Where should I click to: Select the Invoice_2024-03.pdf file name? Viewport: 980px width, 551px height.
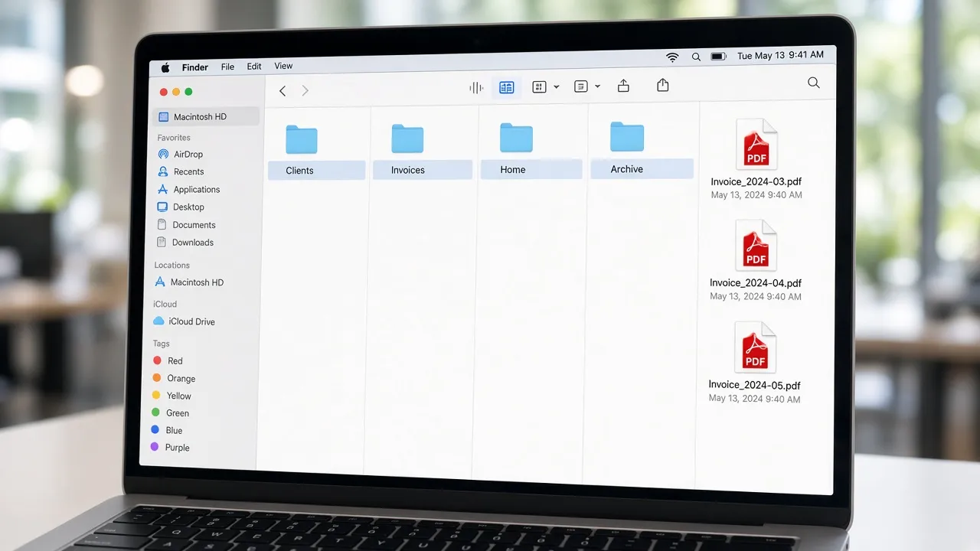[756, 182]
